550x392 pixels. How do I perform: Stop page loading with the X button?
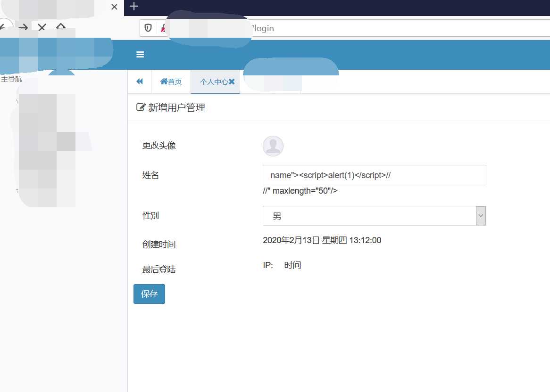tap(42, 27)
